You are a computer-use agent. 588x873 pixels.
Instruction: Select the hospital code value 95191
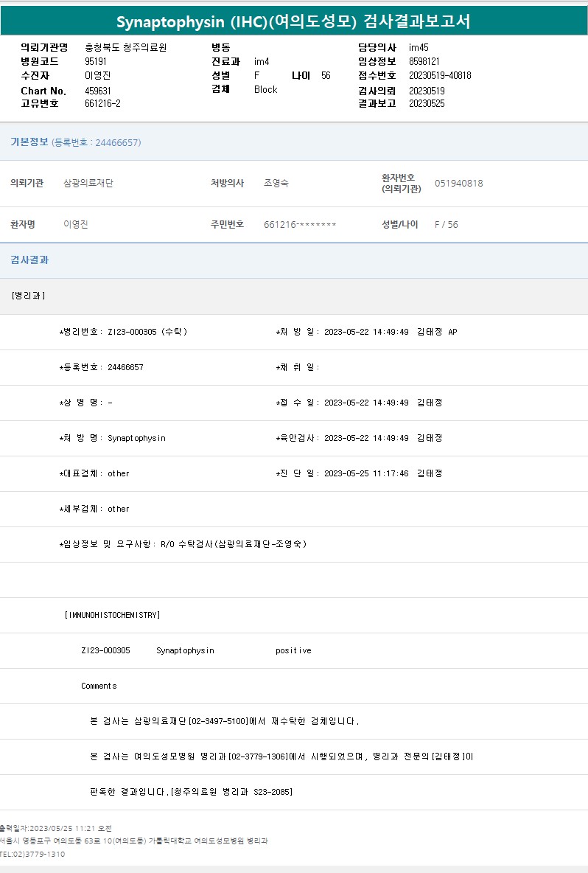point(97,61)
